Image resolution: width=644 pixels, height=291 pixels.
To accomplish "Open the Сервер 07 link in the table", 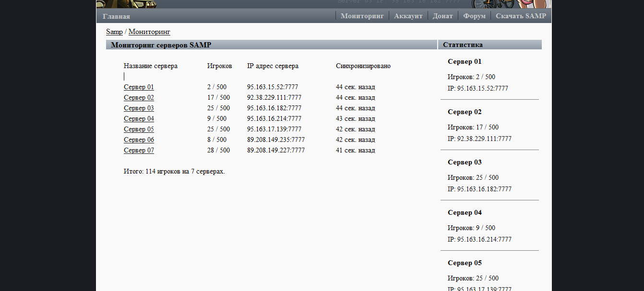I will (x=139, y=151).
